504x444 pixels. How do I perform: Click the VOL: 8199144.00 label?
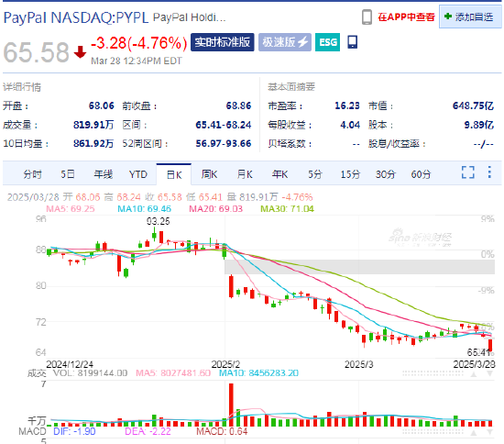91,373
